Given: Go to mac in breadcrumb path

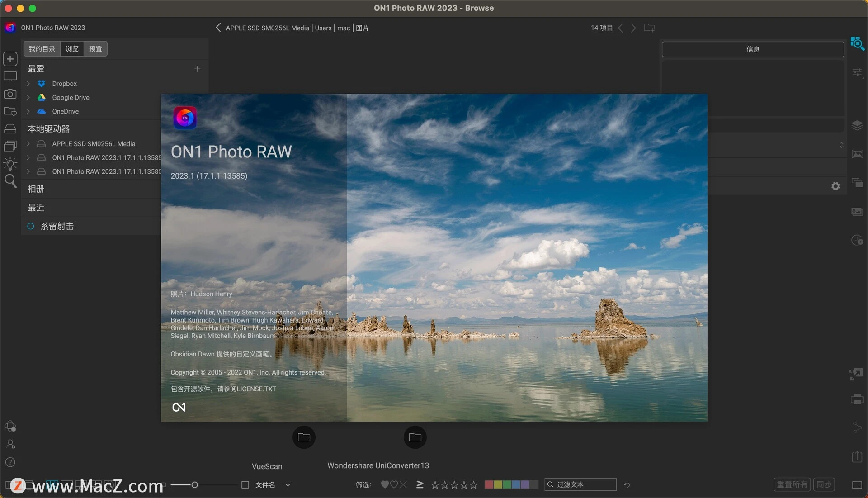Looking at the screenshot, I should pos(344,28).
